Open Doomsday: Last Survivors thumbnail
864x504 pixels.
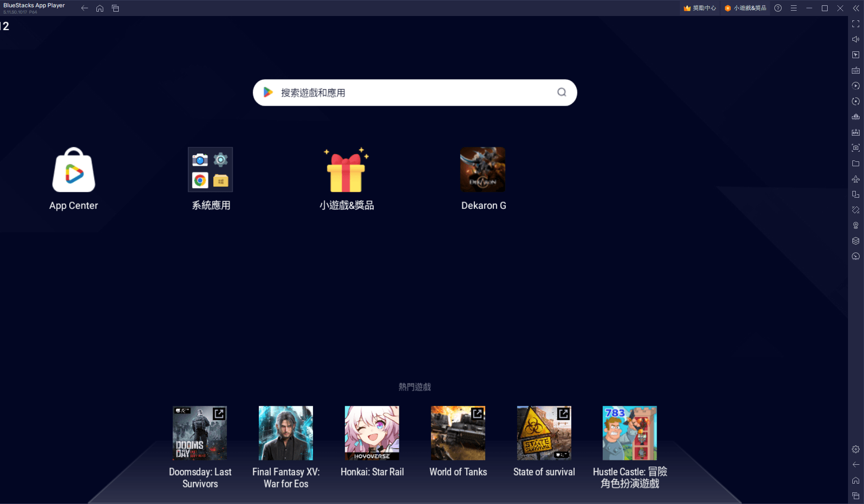click(200, 433)
